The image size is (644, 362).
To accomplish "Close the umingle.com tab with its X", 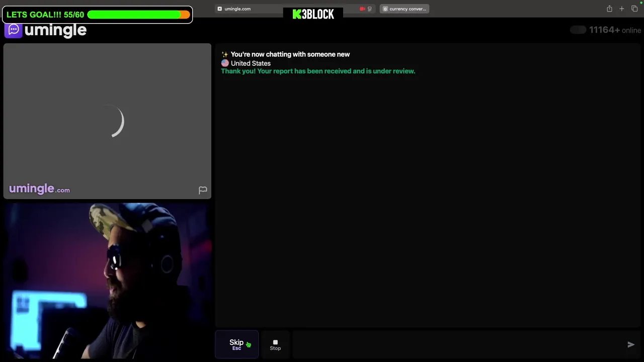I will [219, 9].
